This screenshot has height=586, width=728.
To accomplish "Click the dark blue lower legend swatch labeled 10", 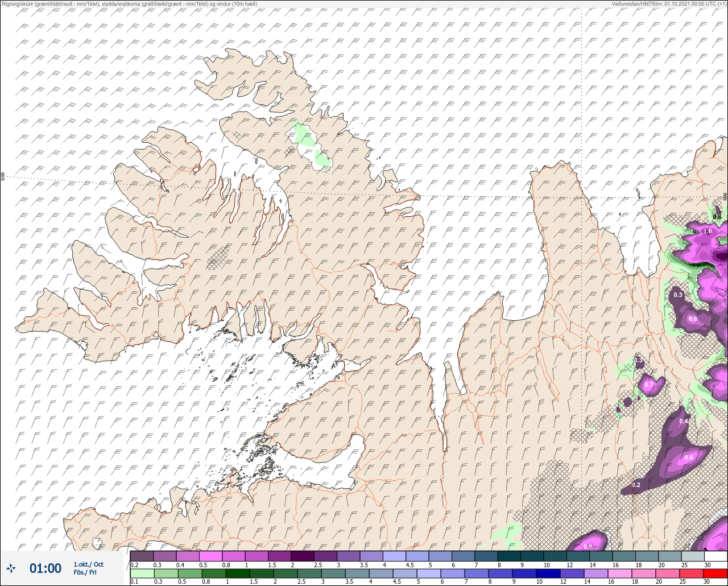I will point(548,573).
